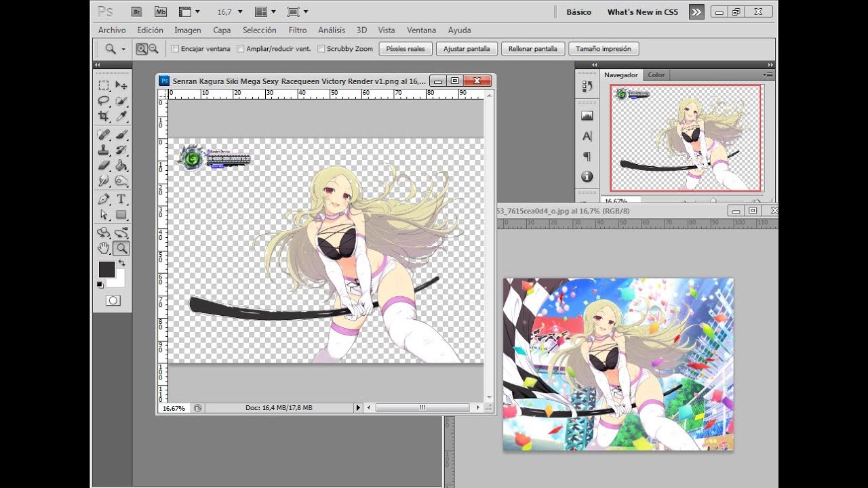868x488 pixels.
Task: Open the Character panel icon
Action: 587,136
